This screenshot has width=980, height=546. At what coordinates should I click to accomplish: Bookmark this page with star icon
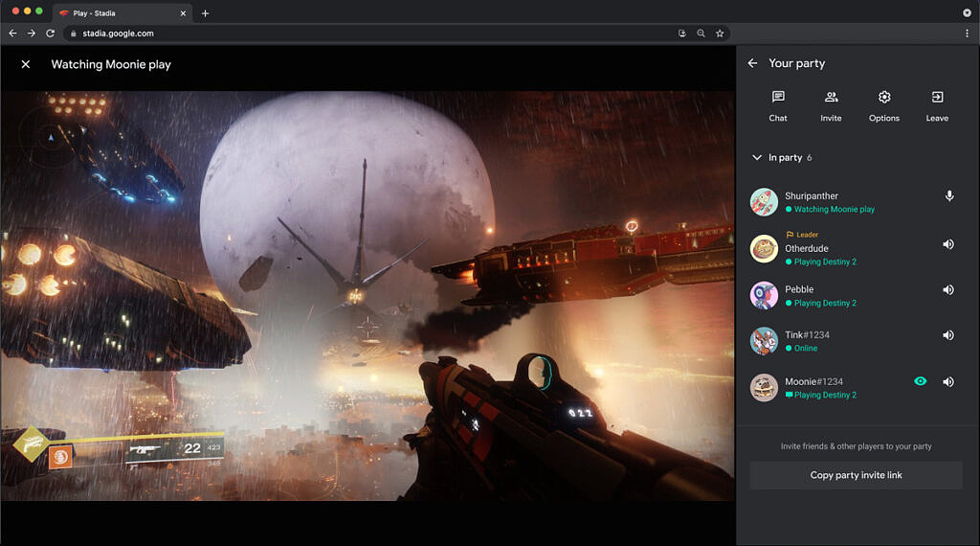[720, 34]
